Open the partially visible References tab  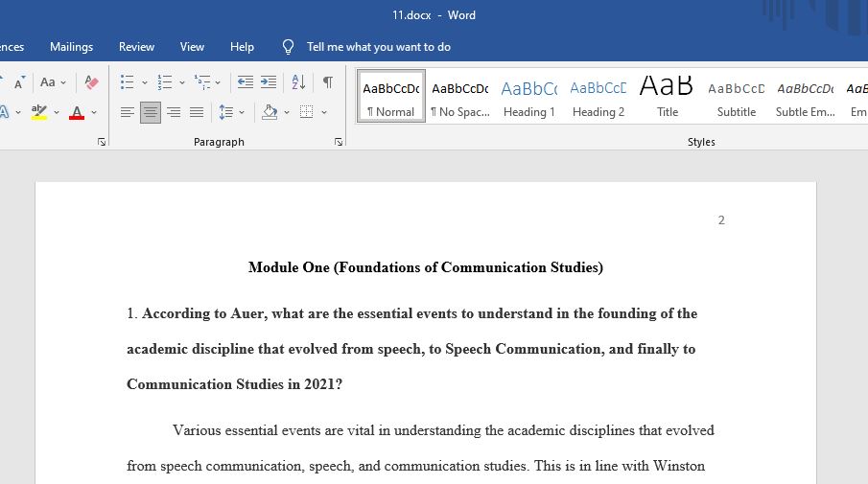click(x=12, y=47)
